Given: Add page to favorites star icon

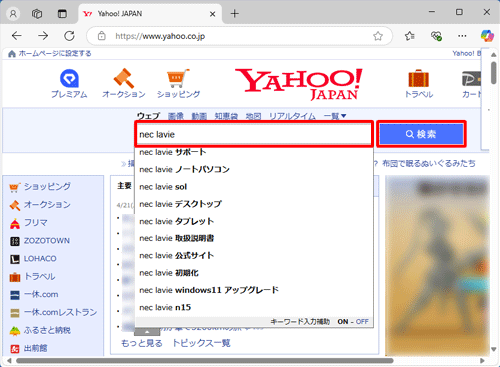Looking at the screenshot, I should (378, 36).
